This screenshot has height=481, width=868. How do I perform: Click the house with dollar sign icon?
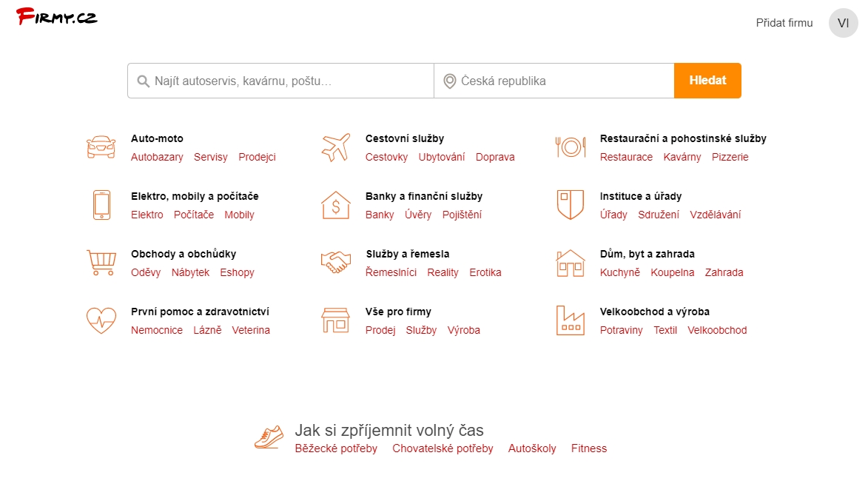pyautogui.click(x=336, y=205)
